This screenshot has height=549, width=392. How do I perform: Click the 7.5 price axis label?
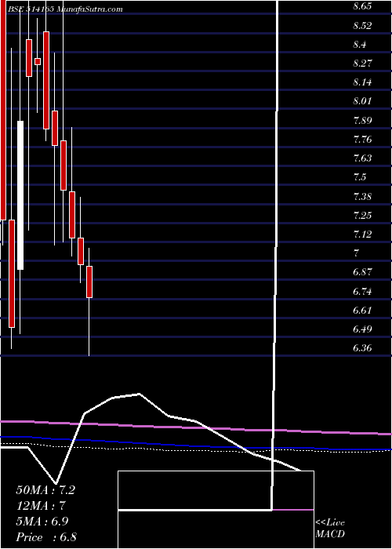pyautogui.click(x=360, y=176)
